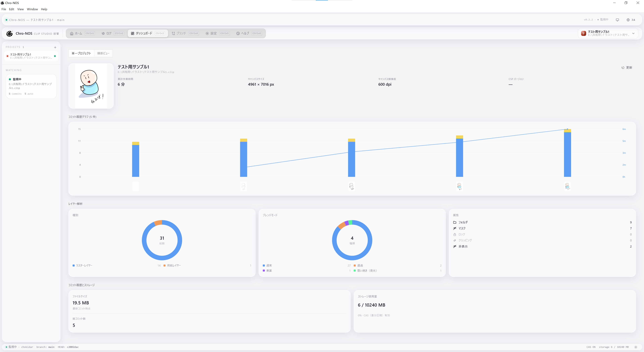Click orange 用紙レイヤー legend swatch
The image size is (644, 352).
[x=165, y=266]
